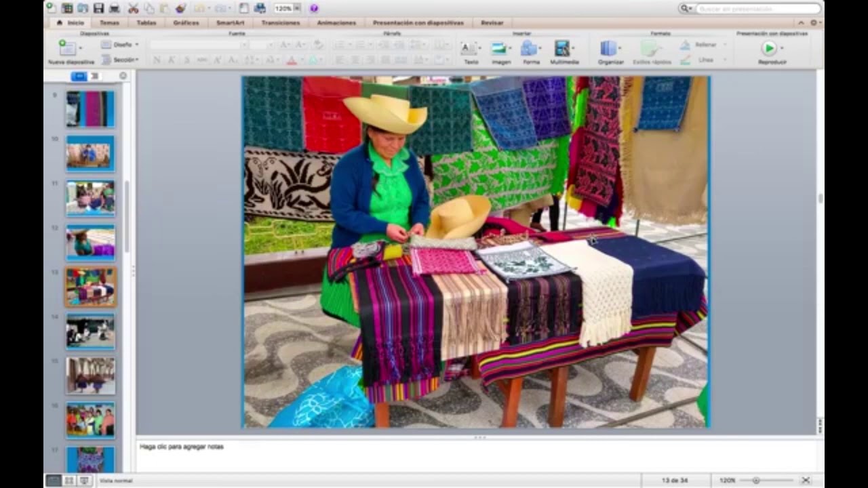868x488 pixels.
Task: Switch to slideshow view in status bar
Action: tap(84, 480)
